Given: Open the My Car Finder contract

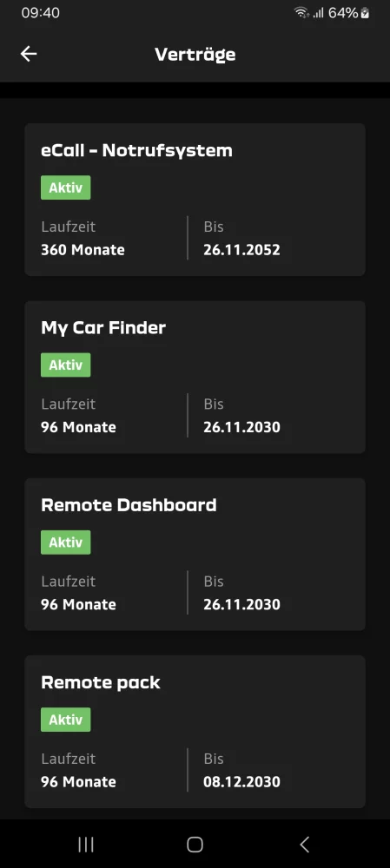Looking at the screenshot, I should pos(195,377).
